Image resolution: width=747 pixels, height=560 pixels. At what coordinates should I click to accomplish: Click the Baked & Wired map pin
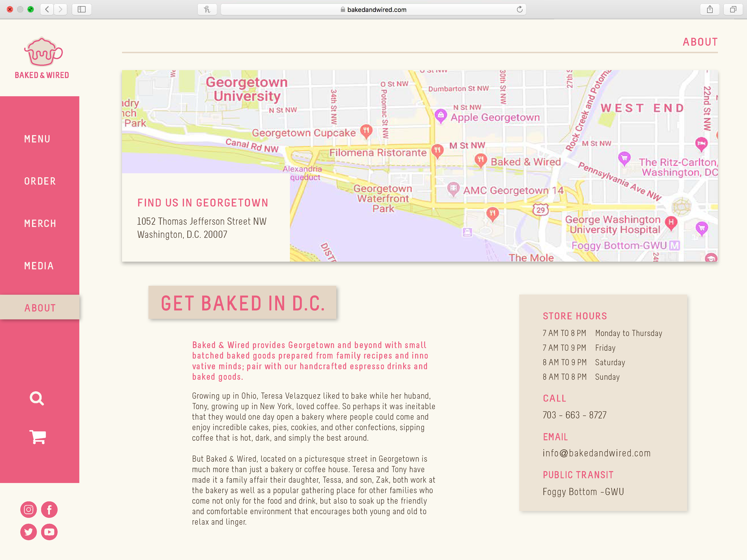coord(480,160)
